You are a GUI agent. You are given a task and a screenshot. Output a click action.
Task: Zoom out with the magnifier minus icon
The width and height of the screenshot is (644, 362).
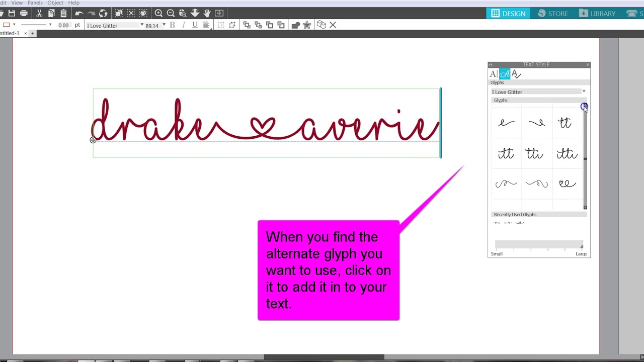(171, 13)
